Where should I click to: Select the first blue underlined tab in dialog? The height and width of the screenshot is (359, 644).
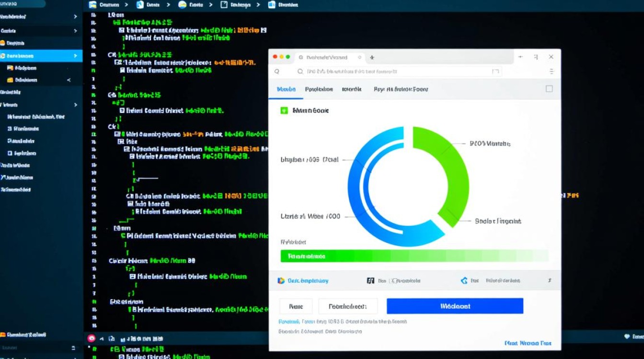pos(286,90)
